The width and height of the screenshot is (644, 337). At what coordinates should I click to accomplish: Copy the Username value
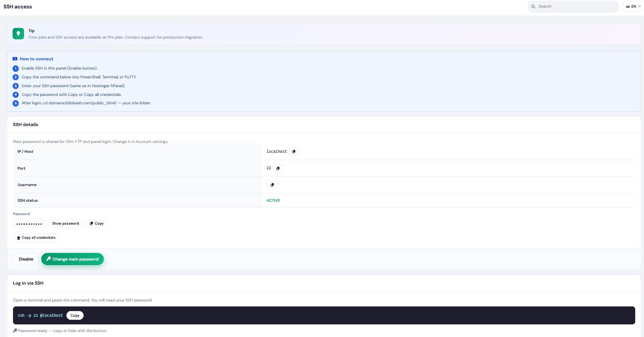click(272, 185)
